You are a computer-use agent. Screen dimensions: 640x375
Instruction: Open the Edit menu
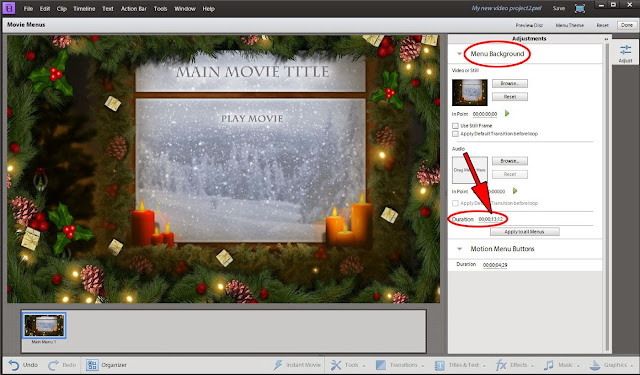coord(45,9)
